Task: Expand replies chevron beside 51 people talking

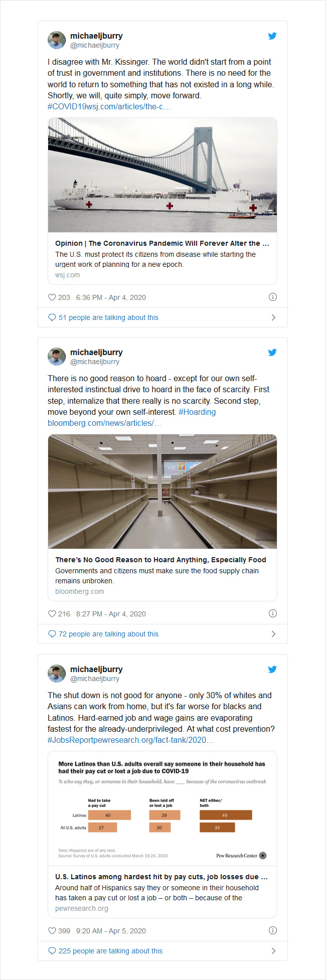Action: (273, 317)
